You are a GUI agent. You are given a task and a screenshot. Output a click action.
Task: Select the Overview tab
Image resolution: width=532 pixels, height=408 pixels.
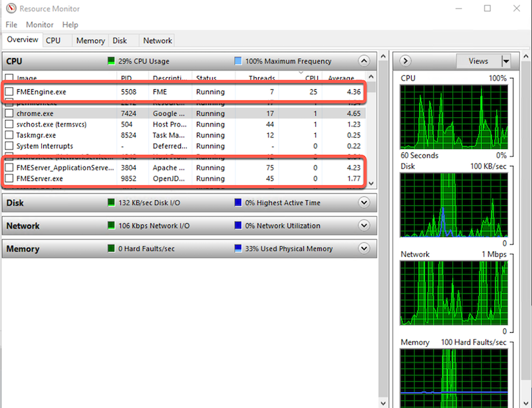click(23, 39)
